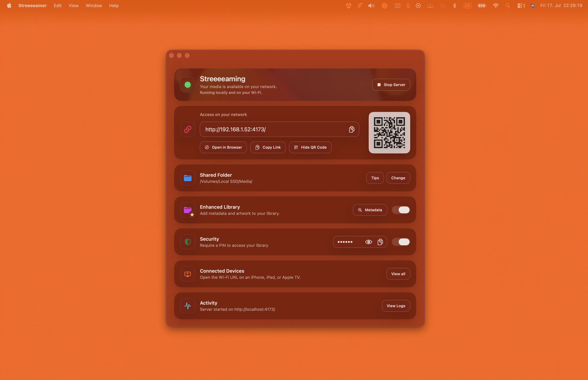Open the Metadata search button
This screenshot has width=588, height=380.
(370, 210)
